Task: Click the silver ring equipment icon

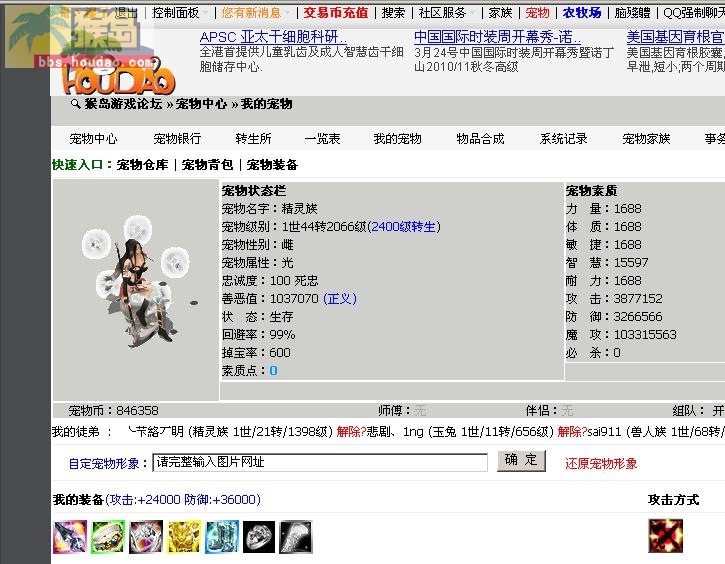Action: (259, 537)
